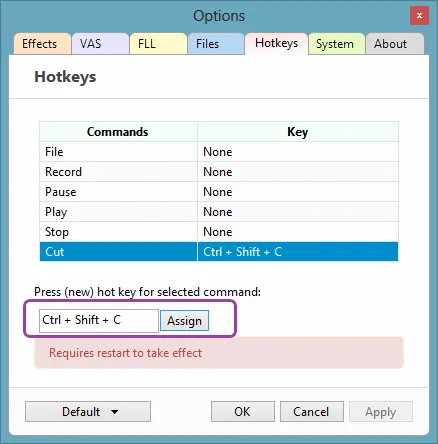
Task: Click the None key cell for Play
Action: (x=298, y=212)
